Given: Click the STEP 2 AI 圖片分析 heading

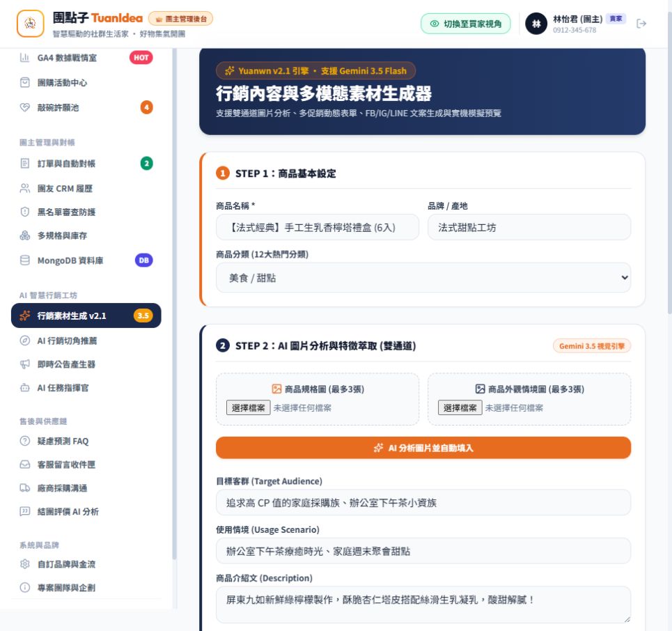Looking at the screenshot, I should [325, 345].
